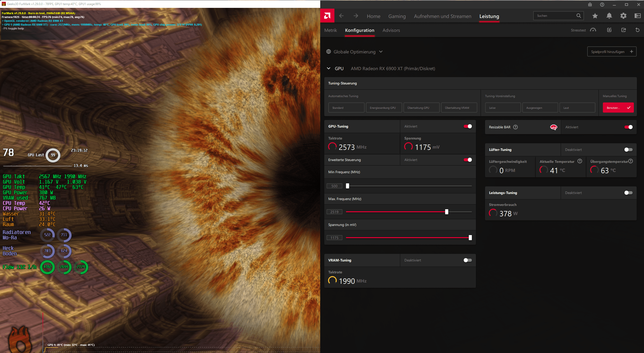Switch to the Advisors subtab

(391, 30)
